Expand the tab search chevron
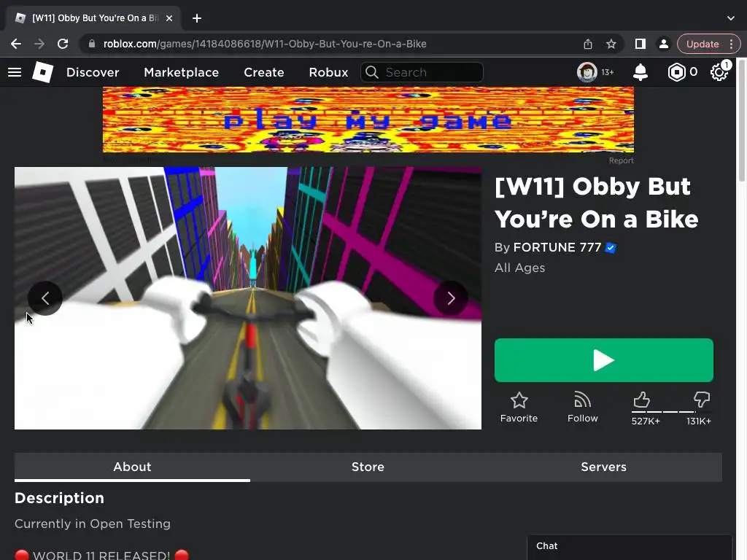The height and width of the screenshot is (560, 747). coord(731,18)
